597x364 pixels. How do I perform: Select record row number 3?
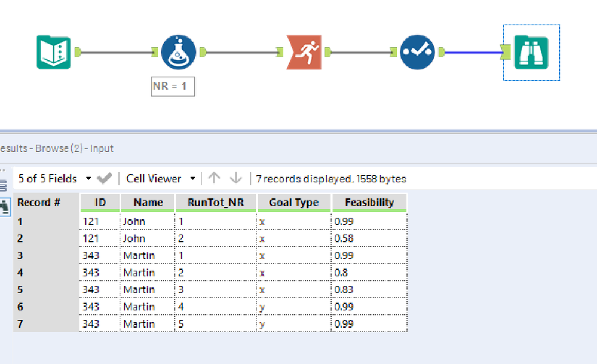[x=47, y=255]
